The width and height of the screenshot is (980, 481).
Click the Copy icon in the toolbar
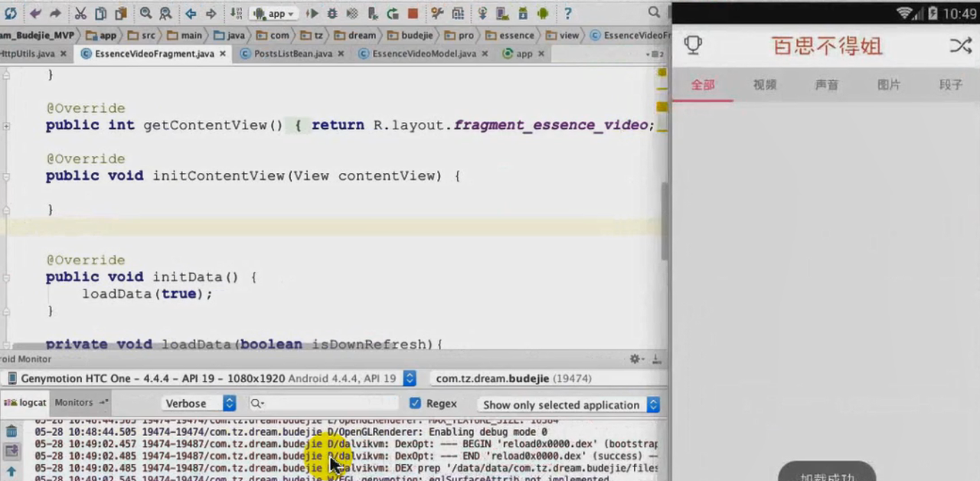(x=101, y=13)
